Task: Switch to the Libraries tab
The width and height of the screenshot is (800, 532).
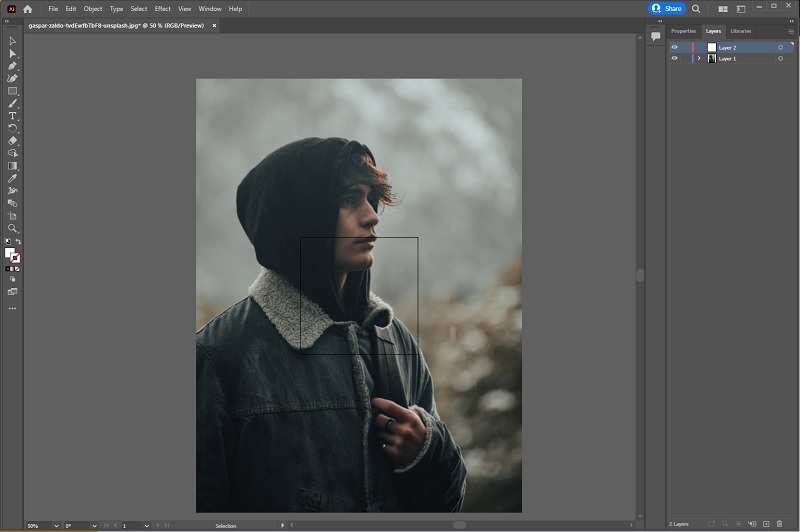Action: tap(741, 31)
